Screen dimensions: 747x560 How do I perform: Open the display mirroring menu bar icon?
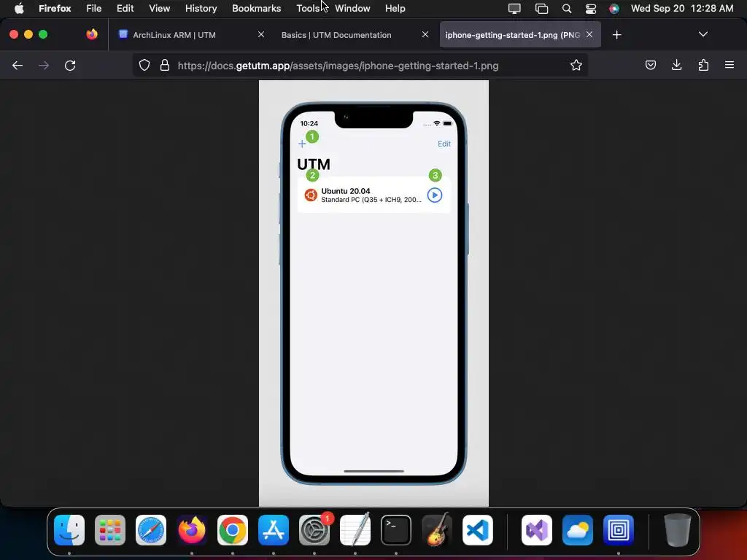click(514, 8)
